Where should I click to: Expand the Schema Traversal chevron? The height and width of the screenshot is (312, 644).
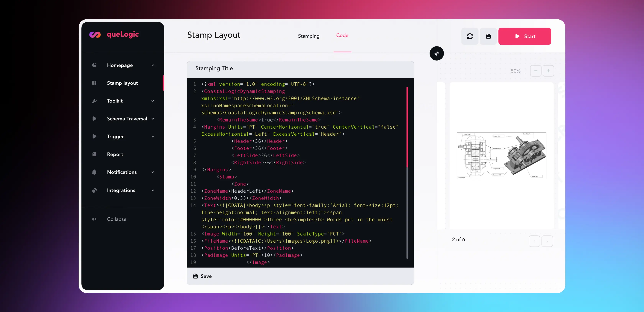153,119
